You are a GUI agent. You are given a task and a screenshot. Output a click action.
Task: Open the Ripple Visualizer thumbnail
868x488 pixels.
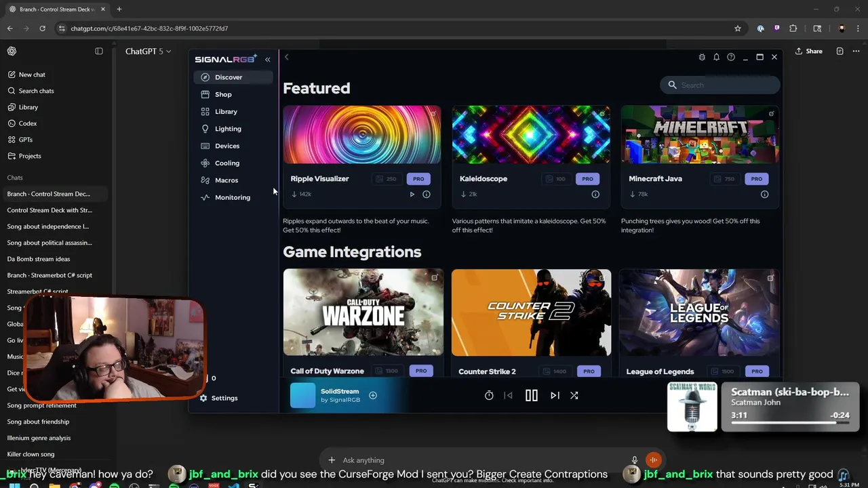click(362, 135)
